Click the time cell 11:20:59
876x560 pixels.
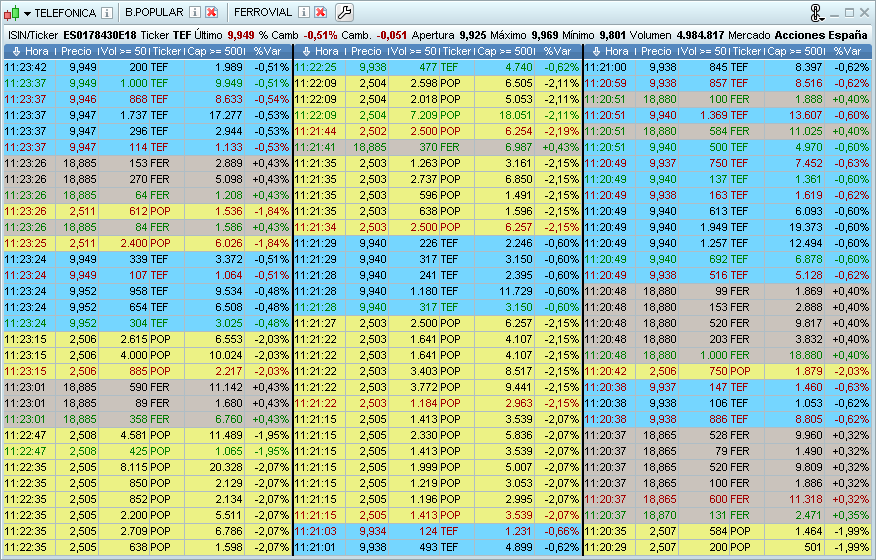click(610, 83)
